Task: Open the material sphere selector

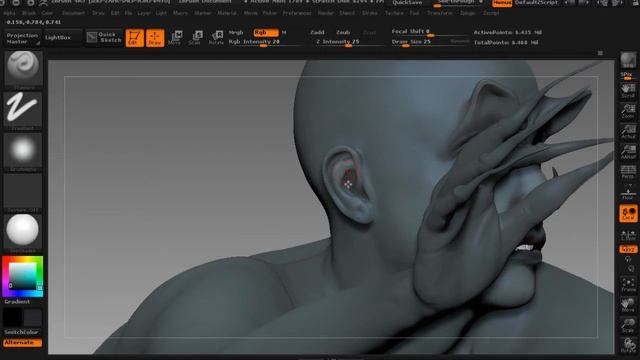Action: coord(23,233)
